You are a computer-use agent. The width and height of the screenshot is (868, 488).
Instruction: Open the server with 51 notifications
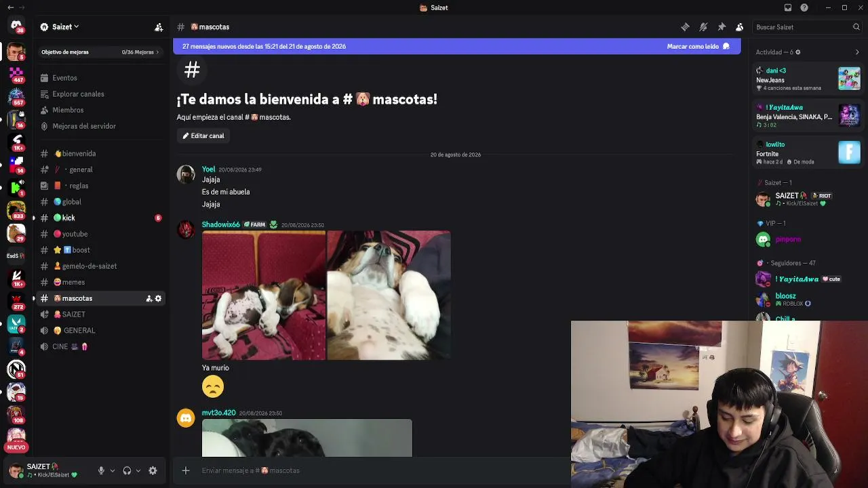pyautogui.click(x=16, y=369)
